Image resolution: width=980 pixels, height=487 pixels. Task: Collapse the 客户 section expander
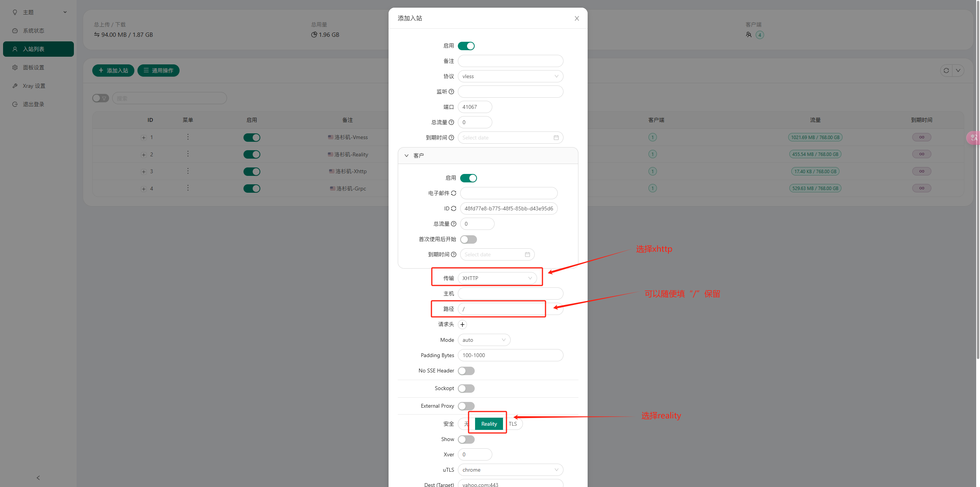tap(407, 156)
